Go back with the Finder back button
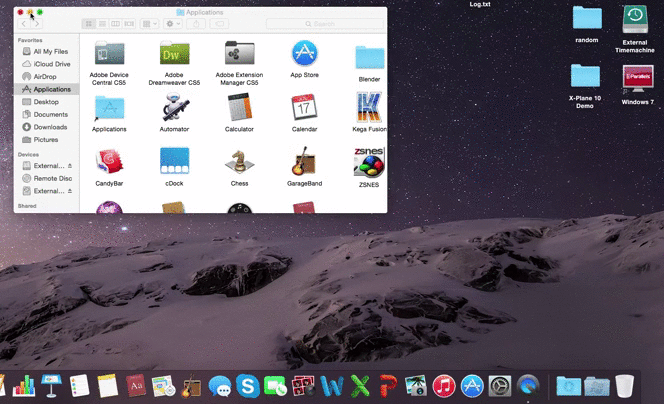664x404 pixels. 24,24
